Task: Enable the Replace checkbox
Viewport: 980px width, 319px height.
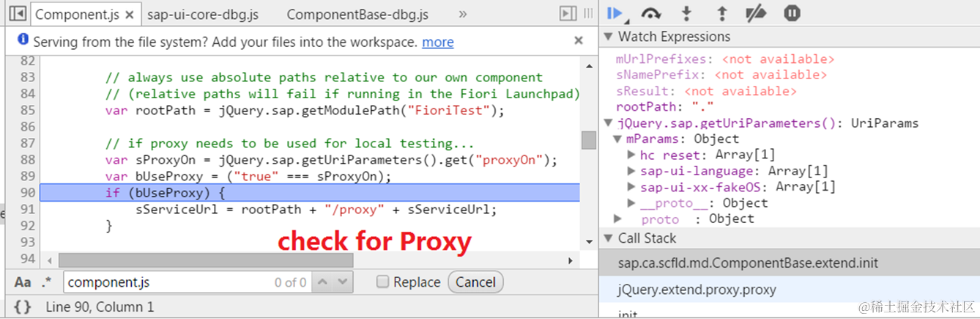Action: pyautogui.click(x=382, y=282)
